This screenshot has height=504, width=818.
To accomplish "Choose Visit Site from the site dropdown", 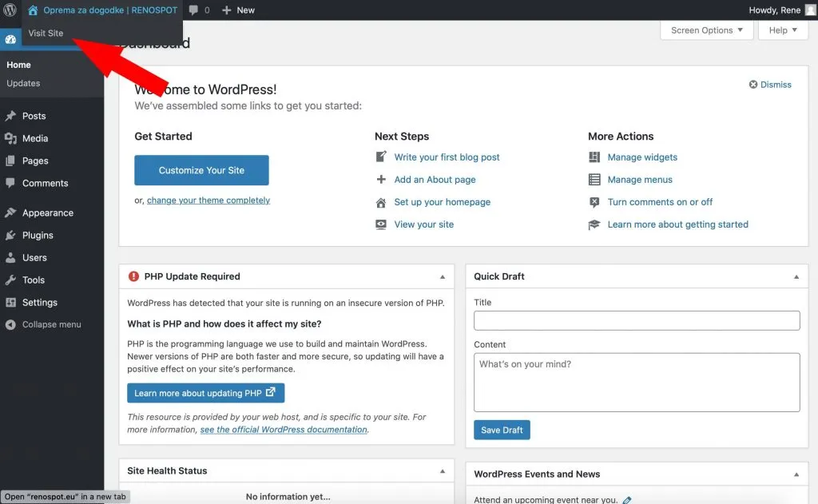I will (x=46, y=33).
